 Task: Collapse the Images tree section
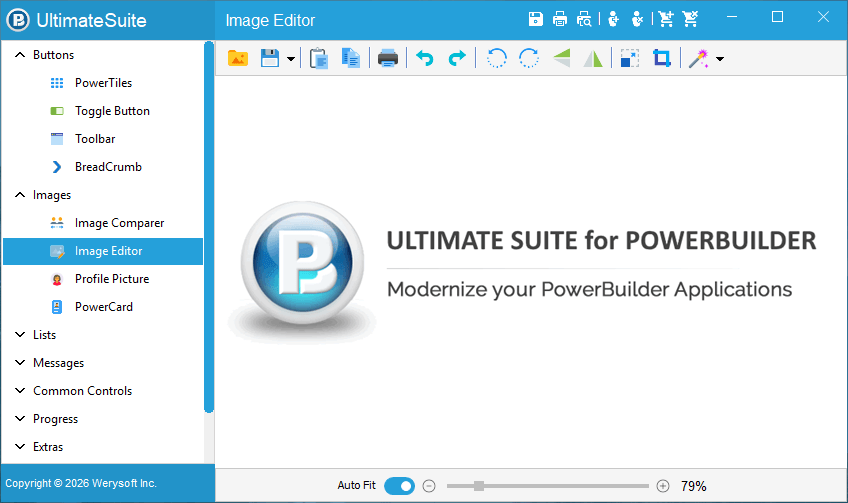[20, 195]
